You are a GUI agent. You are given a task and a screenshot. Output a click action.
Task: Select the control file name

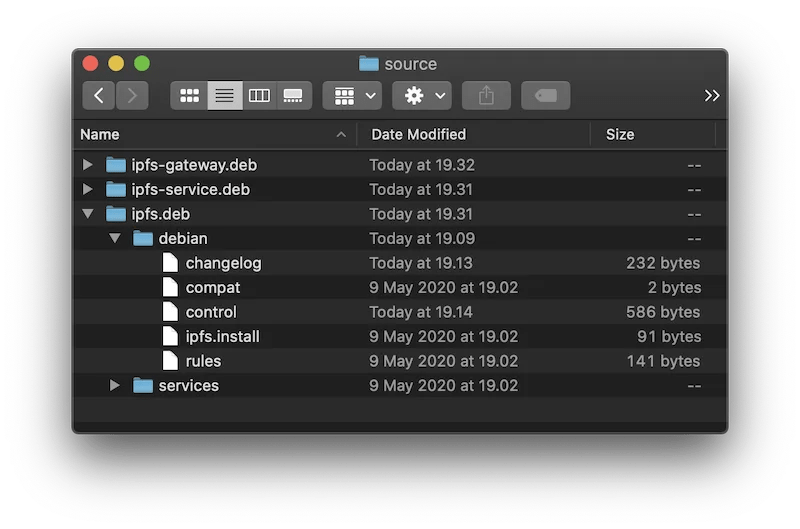pyautogui.click(x=211, y=312)
